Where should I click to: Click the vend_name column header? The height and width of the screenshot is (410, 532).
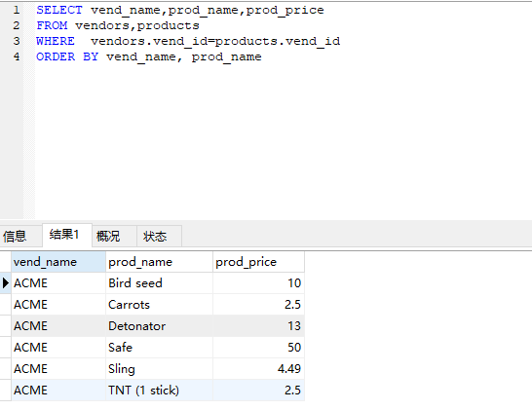point(58,262)
